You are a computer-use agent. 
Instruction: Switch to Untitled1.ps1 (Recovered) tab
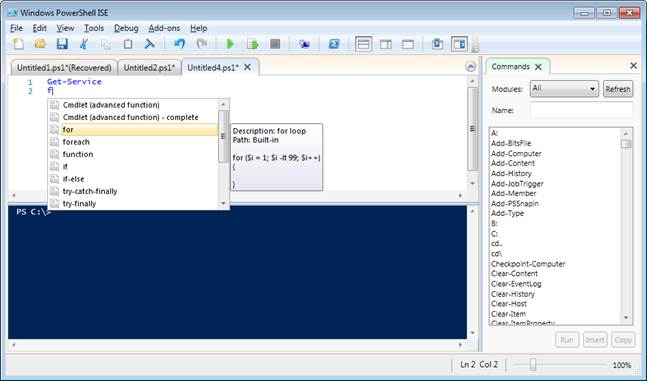[64, 68]
